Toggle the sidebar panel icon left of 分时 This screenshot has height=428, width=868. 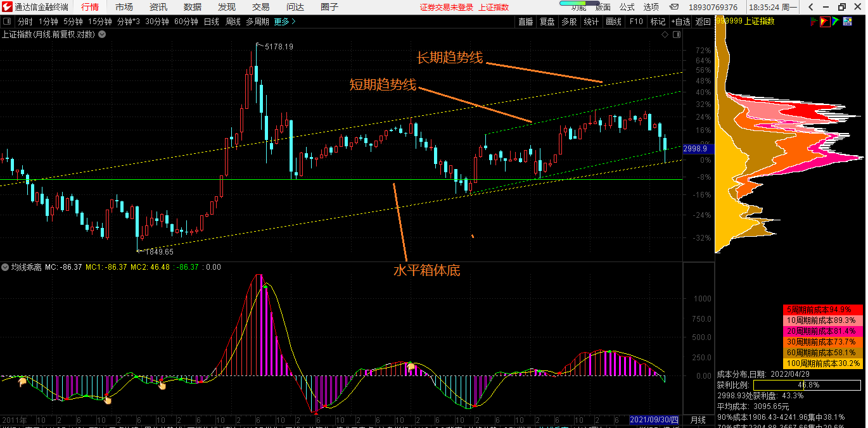[8, 21]
